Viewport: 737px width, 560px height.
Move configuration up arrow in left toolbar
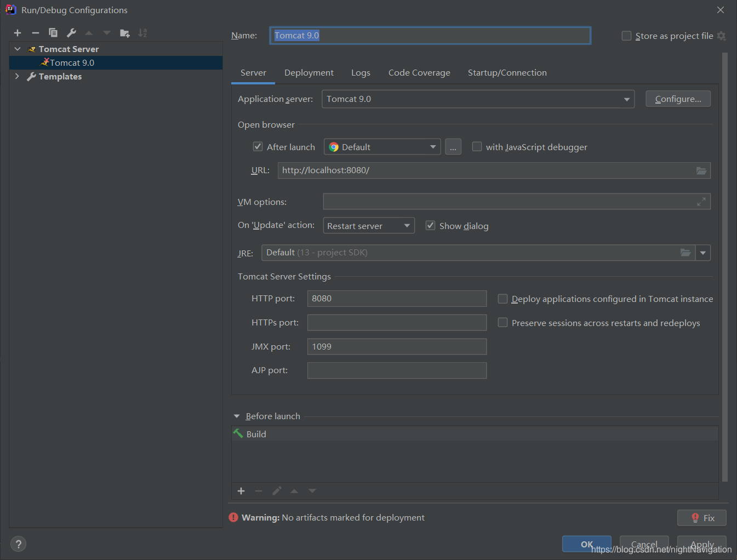click(x=89, y=33)
